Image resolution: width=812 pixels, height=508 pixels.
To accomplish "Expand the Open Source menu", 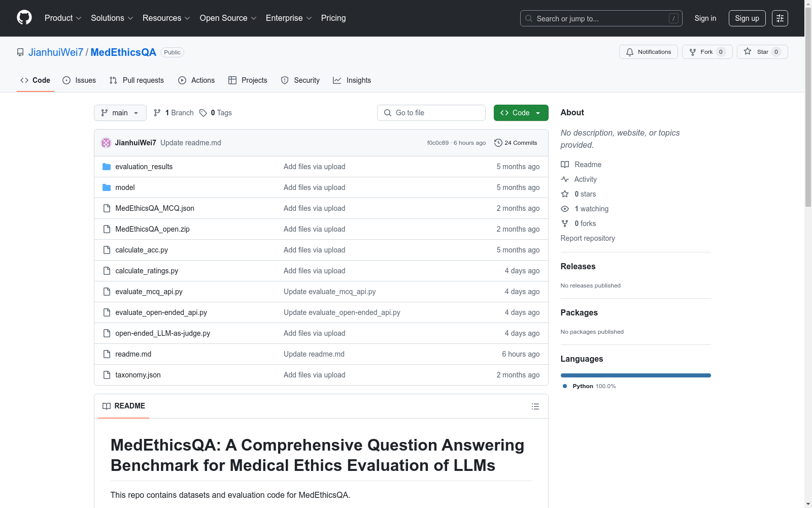I will (228, 18).
